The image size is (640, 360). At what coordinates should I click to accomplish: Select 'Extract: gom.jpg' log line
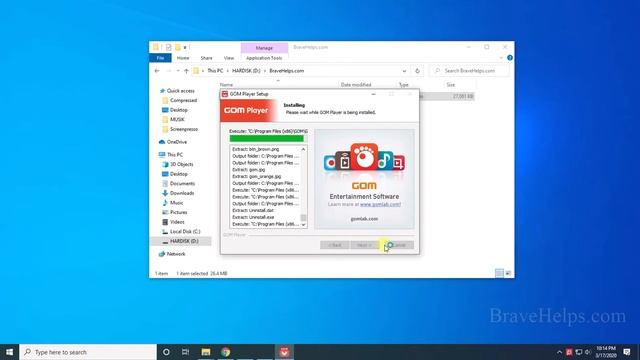(x=249, y=169)
